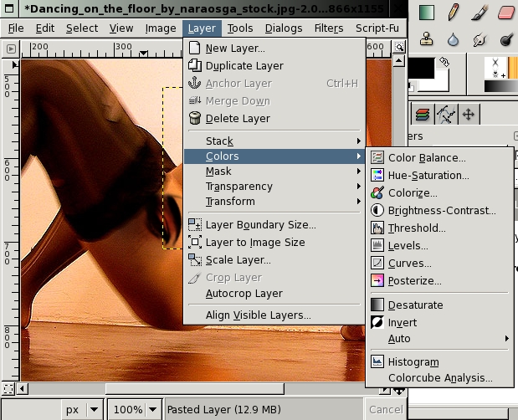The image size is (518, 420).
Task: Open the active gradient selector
Action: coord(500,86)
